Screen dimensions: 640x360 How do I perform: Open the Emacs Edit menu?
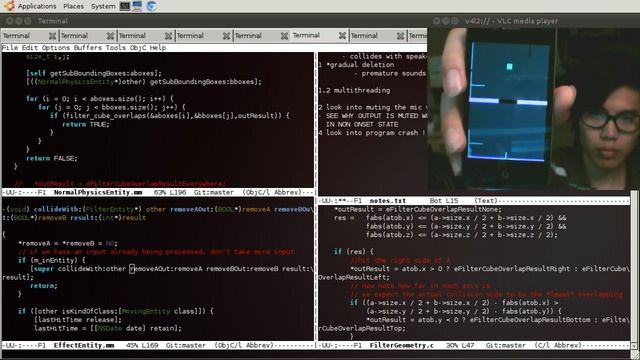pyautogui.click(x=29, y=48)
